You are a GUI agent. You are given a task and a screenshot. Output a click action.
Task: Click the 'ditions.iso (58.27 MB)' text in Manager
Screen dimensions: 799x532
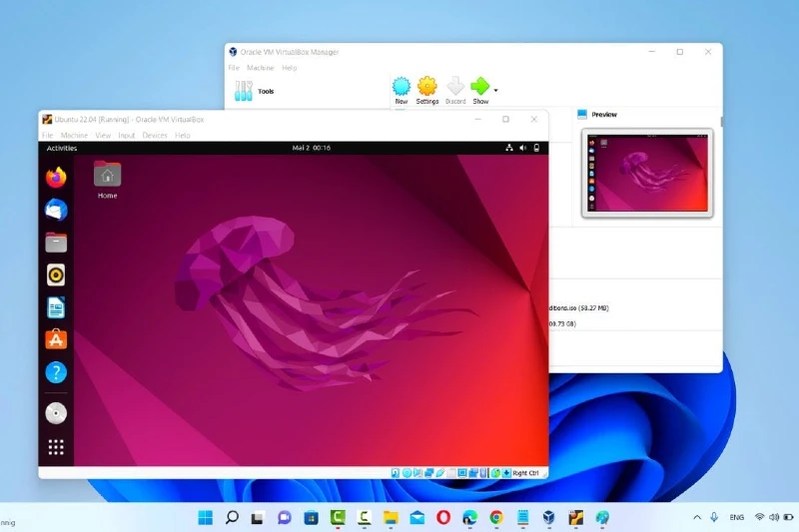tap(579, 308)
